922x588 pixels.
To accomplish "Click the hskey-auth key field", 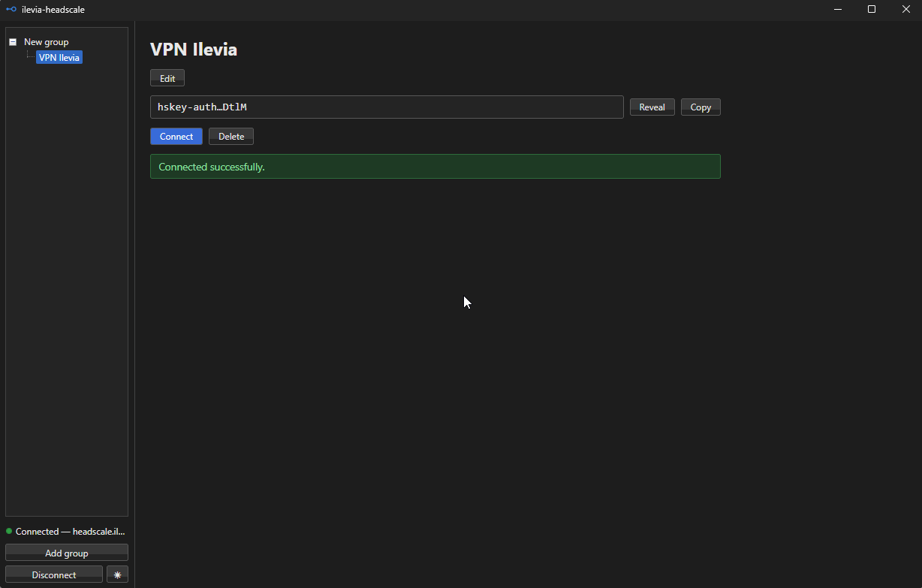I will [x=387, y=107].
